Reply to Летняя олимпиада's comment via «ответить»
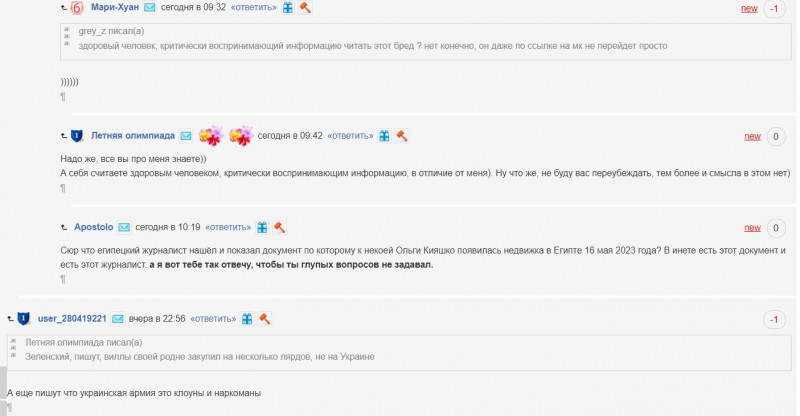This screenshot has height=416, width=800. (x=350, y=136)
